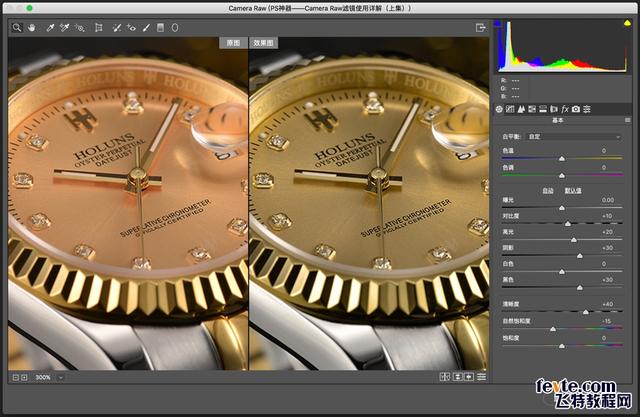640x417 pixels.
Task: Click the histogram display
Action: tap(562, 46)
